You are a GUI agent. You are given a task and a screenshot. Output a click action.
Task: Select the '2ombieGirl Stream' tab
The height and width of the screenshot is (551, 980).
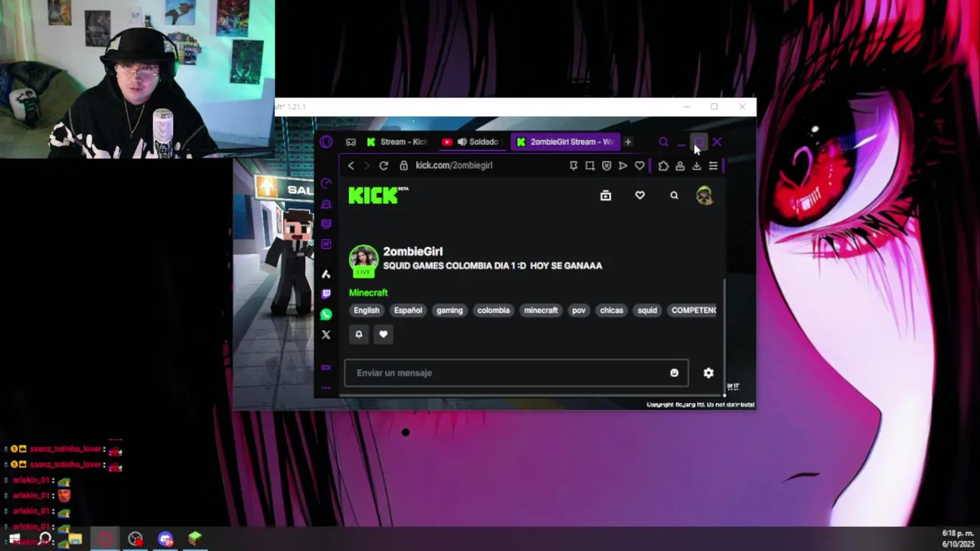point(565,142)
